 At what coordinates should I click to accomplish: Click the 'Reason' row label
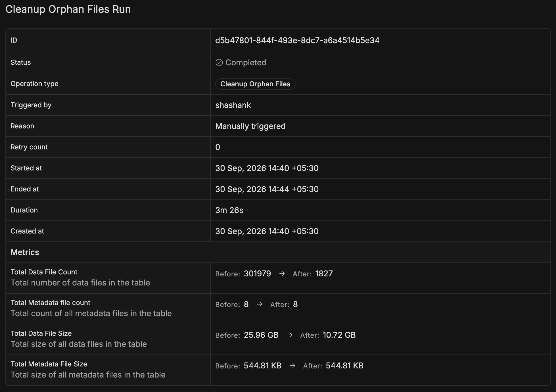pos(22,126)
